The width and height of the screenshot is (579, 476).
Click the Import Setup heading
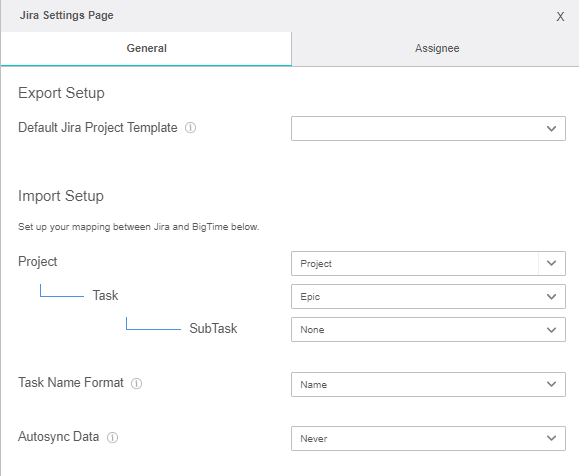click(x=61, y=196)
